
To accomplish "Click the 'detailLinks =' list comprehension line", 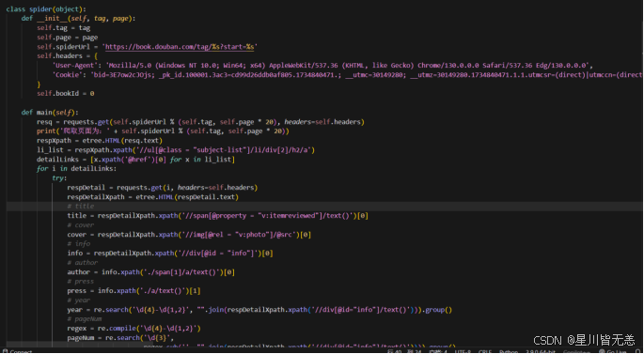I will [136, 160].
